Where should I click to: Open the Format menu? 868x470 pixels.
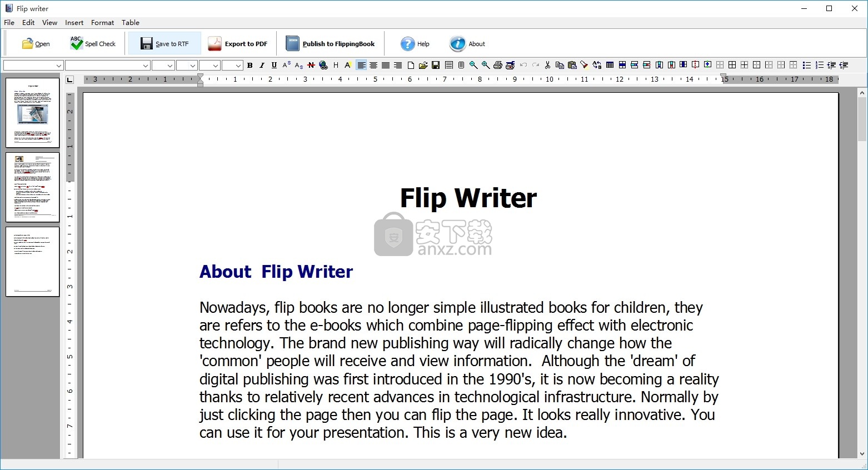pos(102,23)
